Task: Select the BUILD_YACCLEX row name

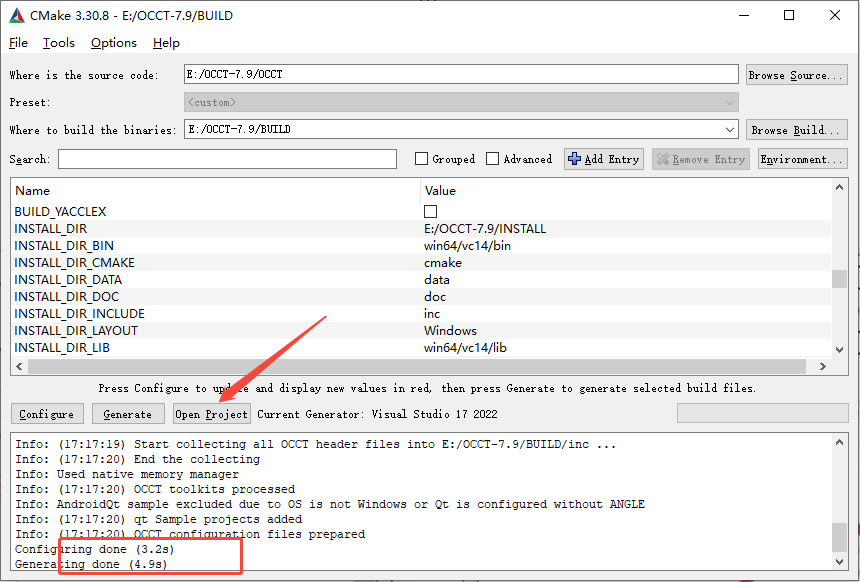Action: pos(60,211)
